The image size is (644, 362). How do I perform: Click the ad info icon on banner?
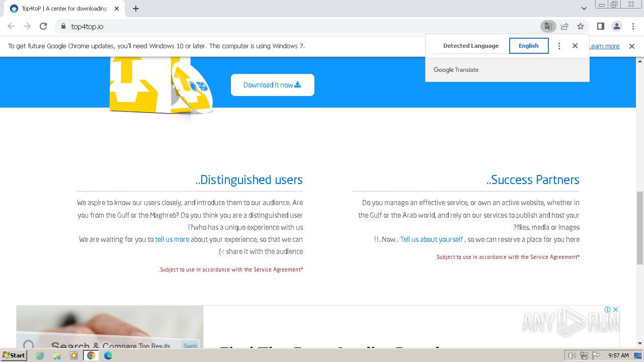[608, 309]
